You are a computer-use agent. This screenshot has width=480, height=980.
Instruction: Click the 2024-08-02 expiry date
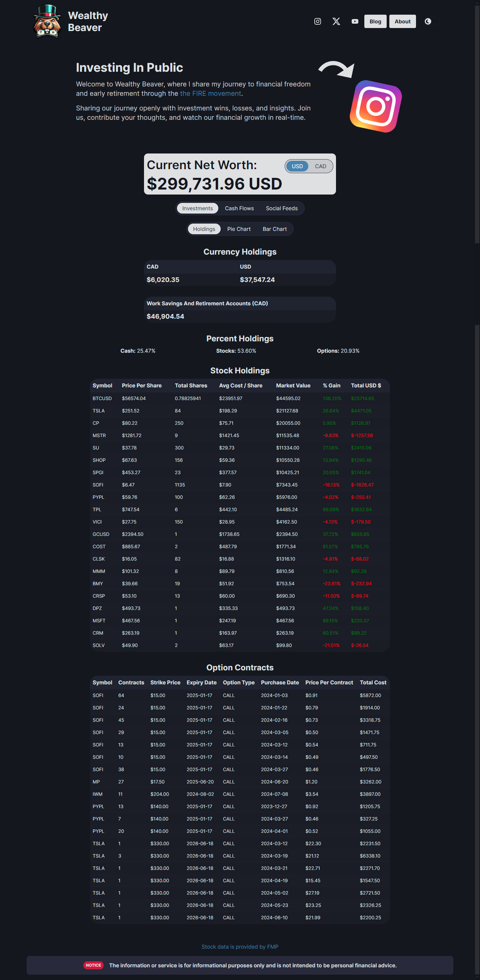pyautogui.click(x=200, y=794)
